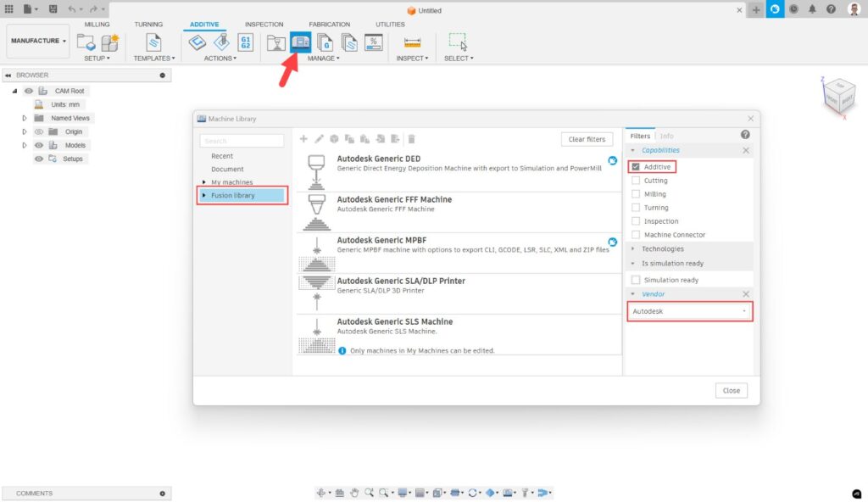Select Recent in Machine Library sidebar
The width and height of the screenshot is (868, 502).
click(222, 156)
